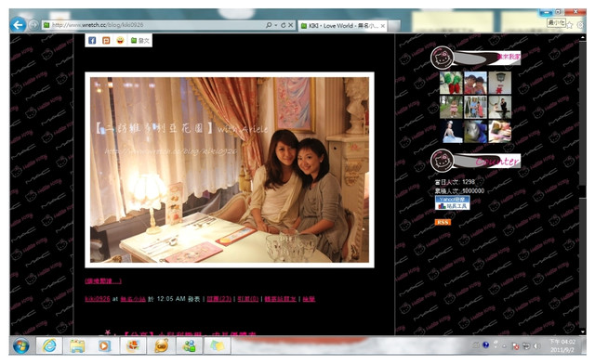Share the post via Facebook icon
595x364 pixels.
(92, 40)
